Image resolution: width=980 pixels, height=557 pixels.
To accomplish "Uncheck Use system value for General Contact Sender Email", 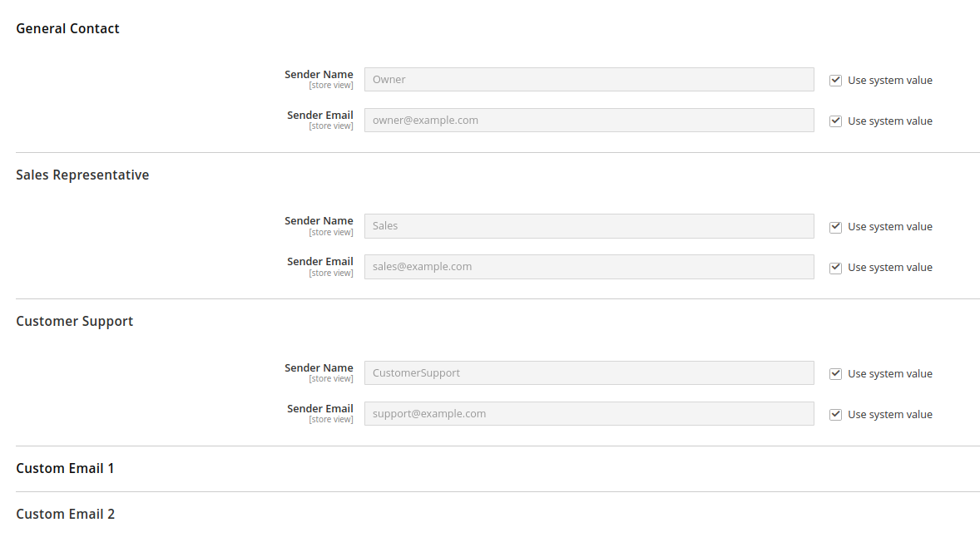I will pyautogui.click(x=834, y=121).
